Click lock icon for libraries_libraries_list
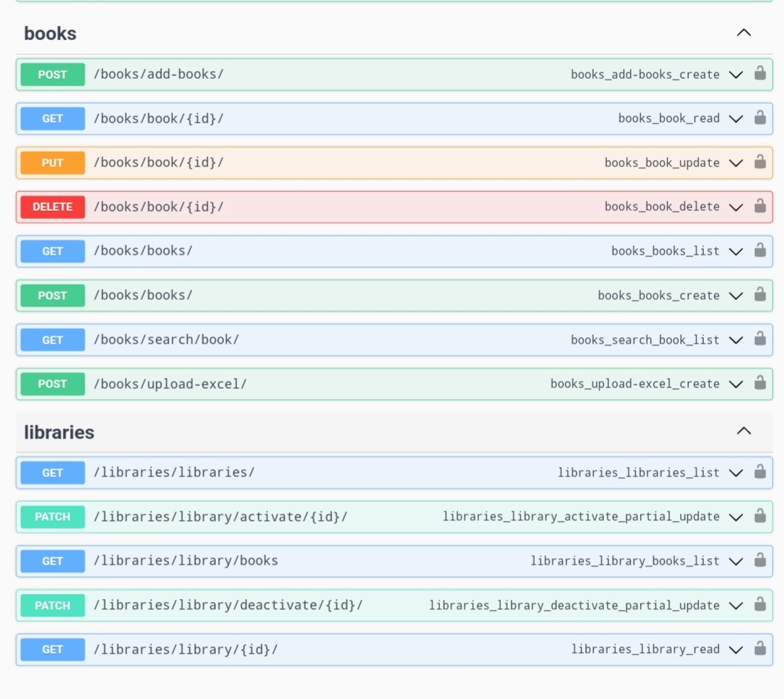The width and height of the screenshot is (784, 699). click(x=760, y=472)
